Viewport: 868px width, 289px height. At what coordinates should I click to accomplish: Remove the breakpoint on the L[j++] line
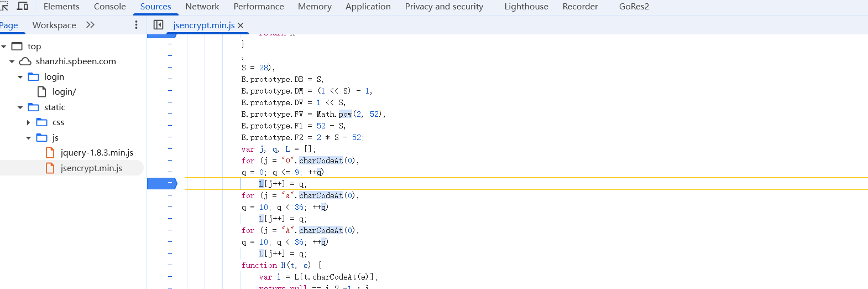[161, 183]
